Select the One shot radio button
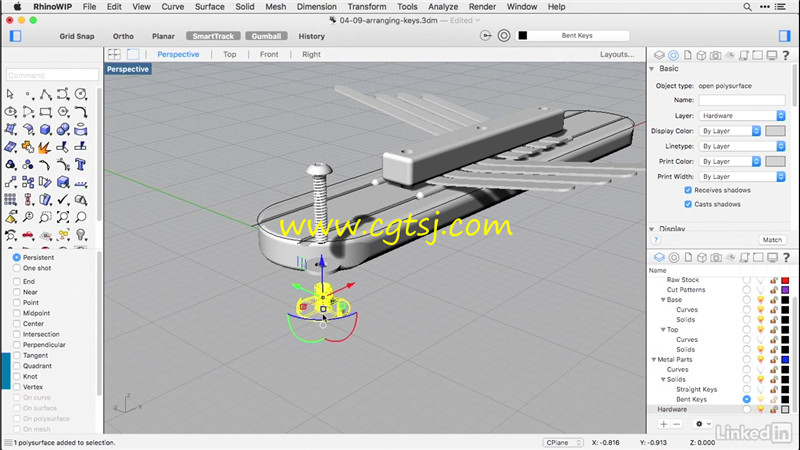 click(x=17, y=268)
